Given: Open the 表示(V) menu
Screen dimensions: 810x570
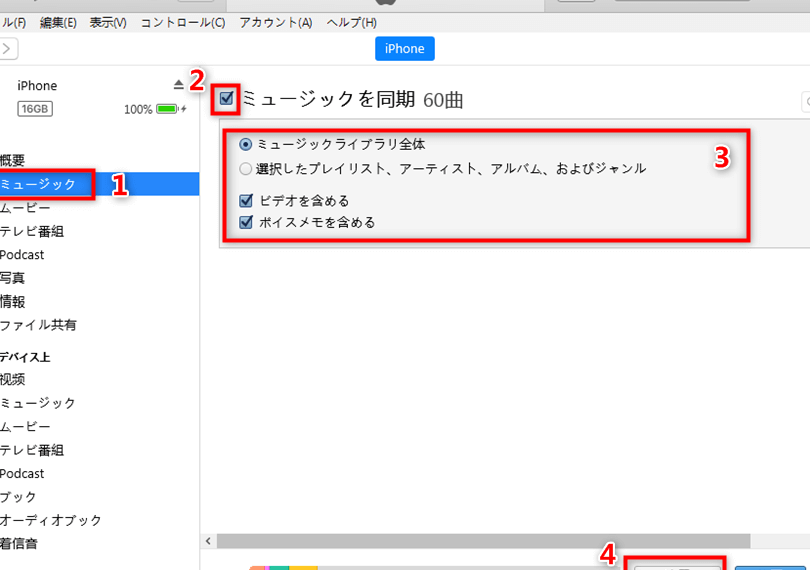Looking at the screenshot, I should point(108,22).
